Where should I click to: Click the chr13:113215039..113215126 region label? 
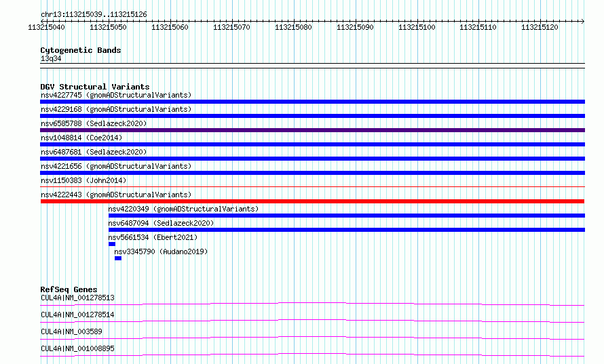pyautogui.click(x=94, y=15)
